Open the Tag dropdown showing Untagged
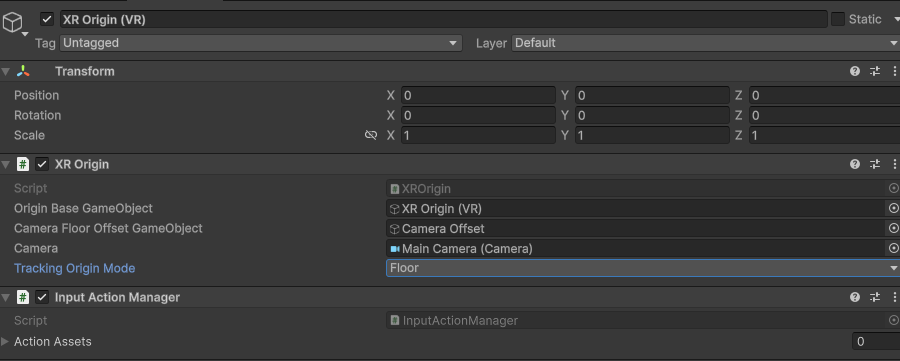Viewport: 900px width, 361px height. pyautogui.click(x=261, y=43)
